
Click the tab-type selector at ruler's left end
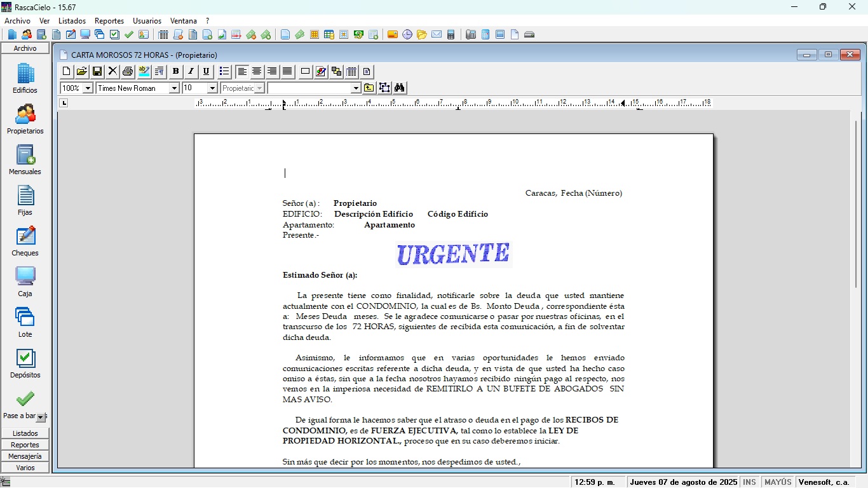point(64,103)
